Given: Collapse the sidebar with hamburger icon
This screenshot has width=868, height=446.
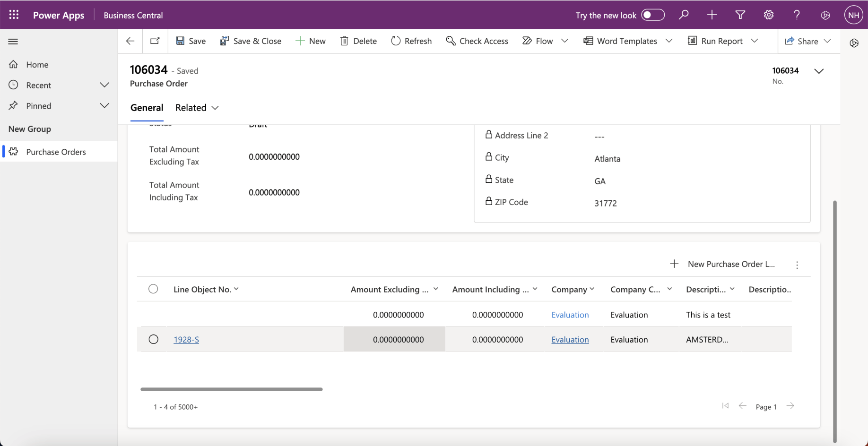Looking at the screenshot, I should tap(13, 42).
